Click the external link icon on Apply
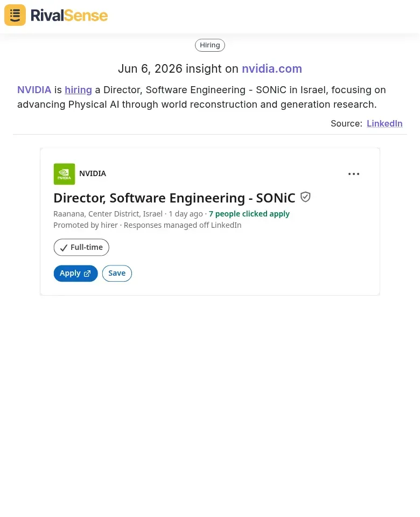The image size is (420, 517). coord(87,274)
